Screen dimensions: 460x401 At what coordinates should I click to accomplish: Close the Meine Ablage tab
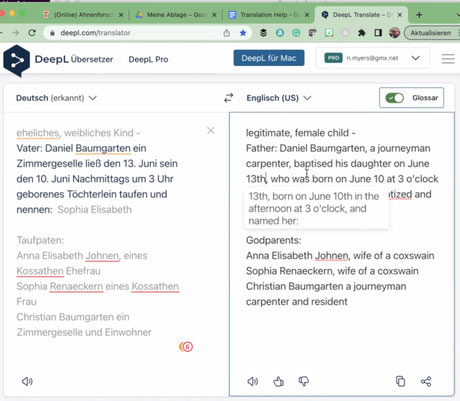(x=214, y=15)
